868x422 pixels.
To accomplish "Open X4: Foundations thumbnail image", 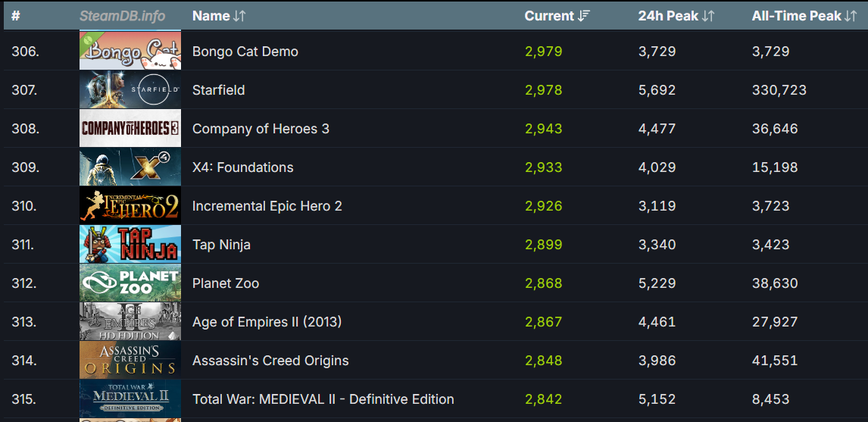I will pyautogui.click(x=130, y=167).
